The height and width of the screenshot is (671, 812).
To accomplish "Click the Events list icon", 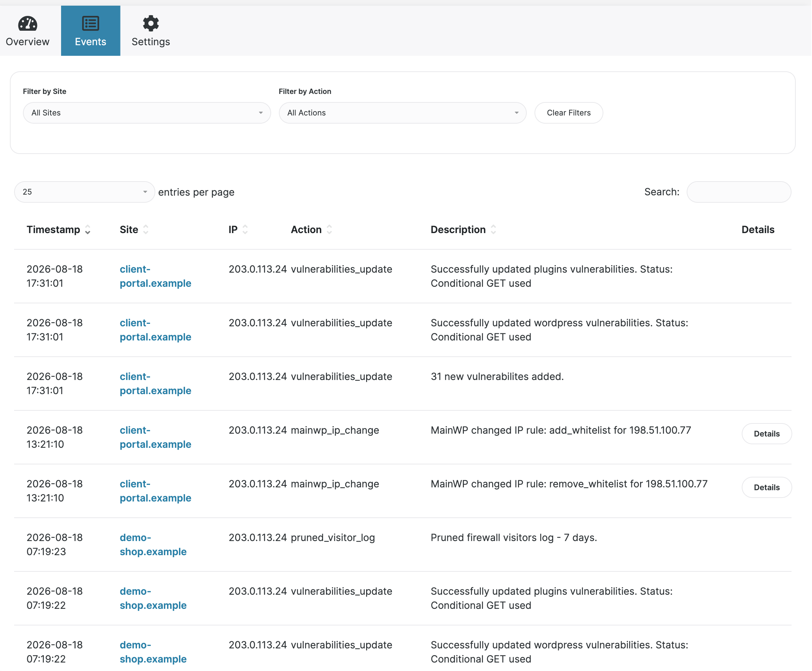I will tap(90, 24).
